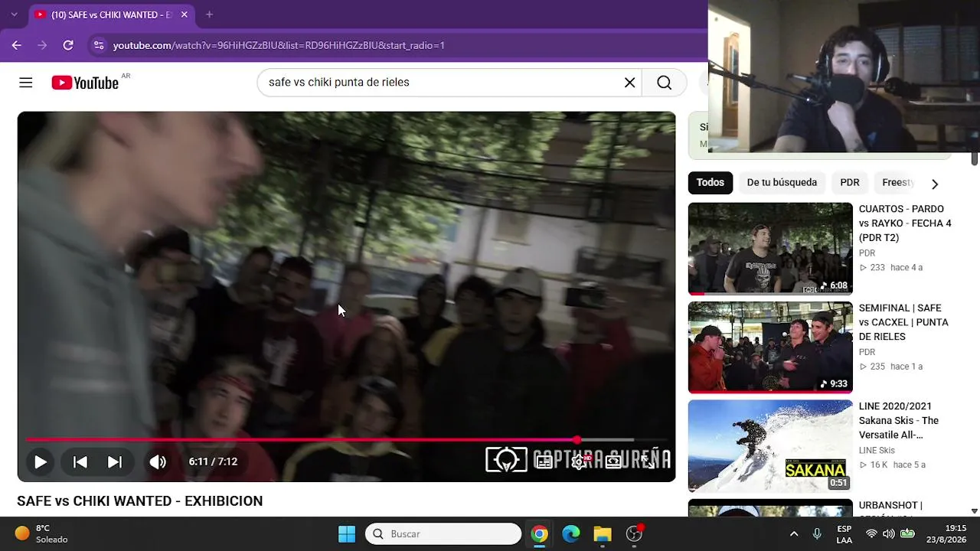Screen dimensions: 980x551
Task: Open the SEMIFINAL SAFE vs CACXEL thumbnail
Action: click(x=770, y=347)
